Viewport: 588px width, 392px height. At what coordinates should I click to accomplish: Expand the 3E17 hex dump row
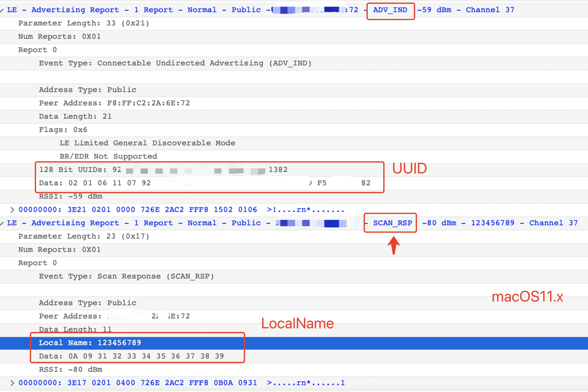point(12,383)
